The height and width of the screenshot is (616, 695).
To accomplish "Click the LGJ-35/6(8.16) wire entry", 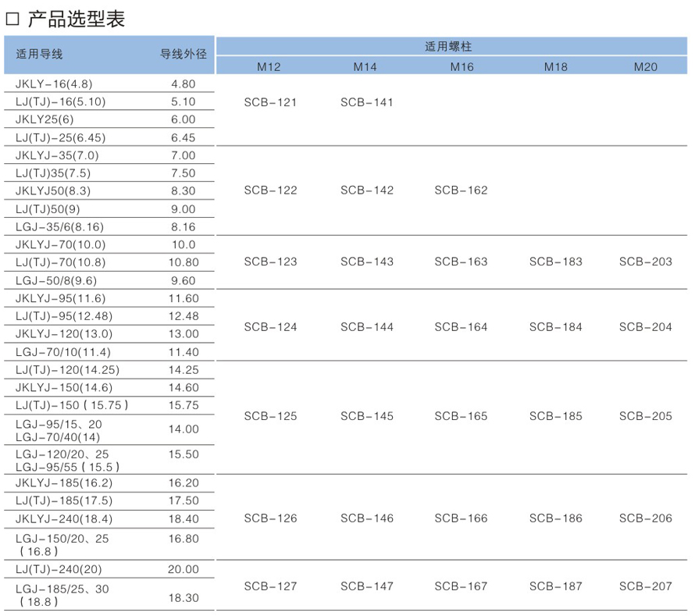I will 59,227.
